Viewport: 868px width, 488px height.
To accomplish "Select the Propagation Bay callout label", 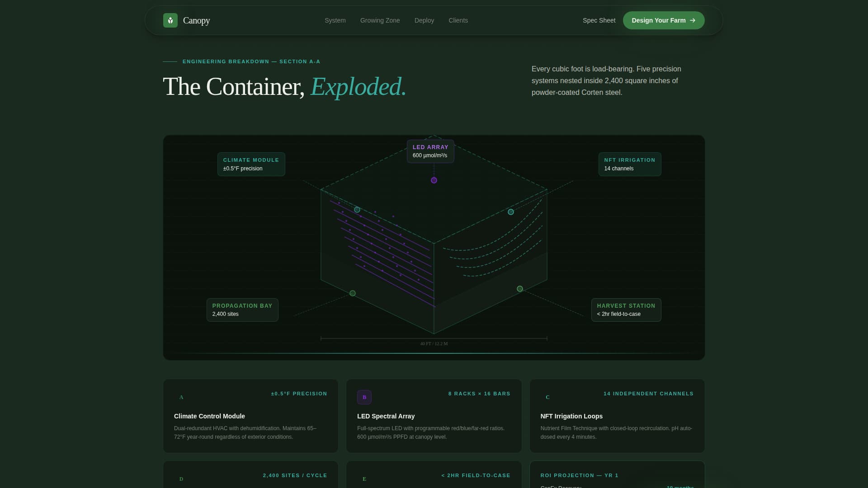I will 242,310.
